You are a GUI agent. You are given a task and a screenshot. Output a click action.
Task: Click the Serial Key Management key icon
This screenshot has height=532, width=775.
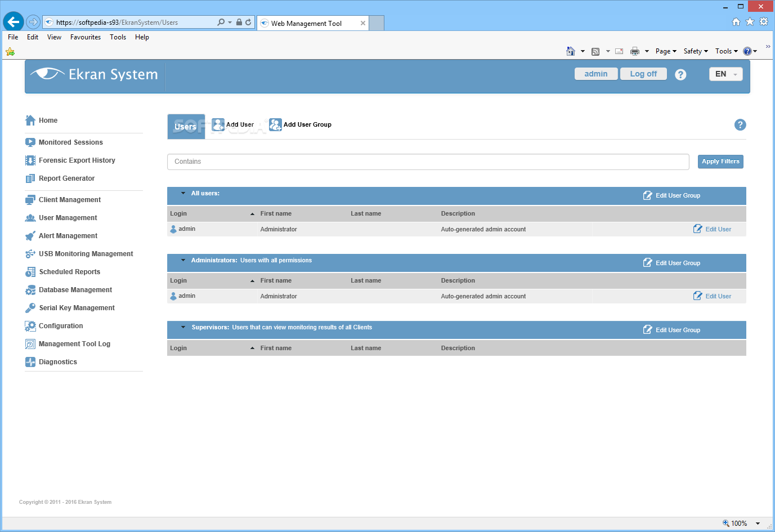coord(30,308)
